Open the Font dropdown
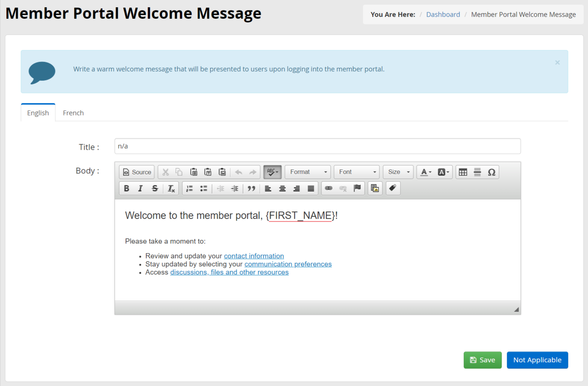 click(x=357, y=172)
